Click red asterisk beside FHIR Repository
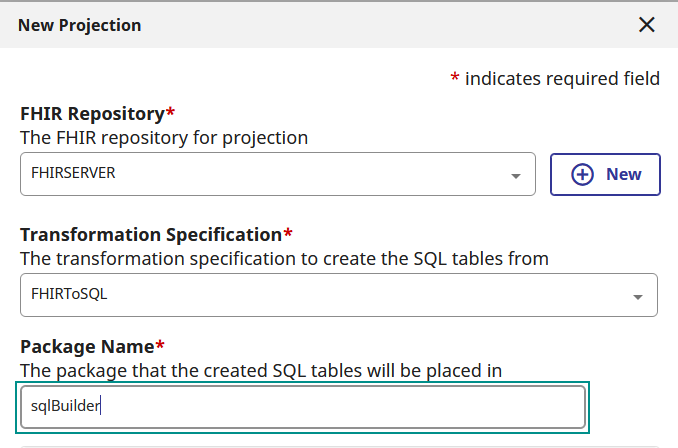678x448 pixels. click(170, 111)
